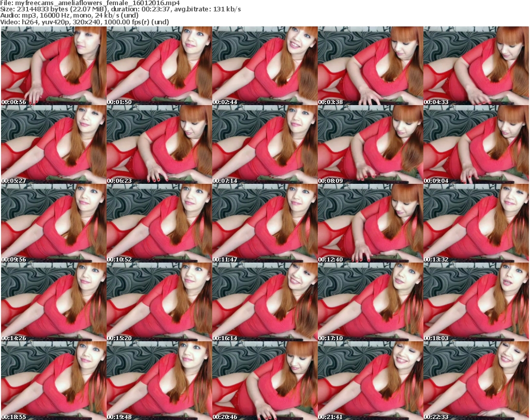Select the thumbnail frame stamped 00:07:14

264,144
